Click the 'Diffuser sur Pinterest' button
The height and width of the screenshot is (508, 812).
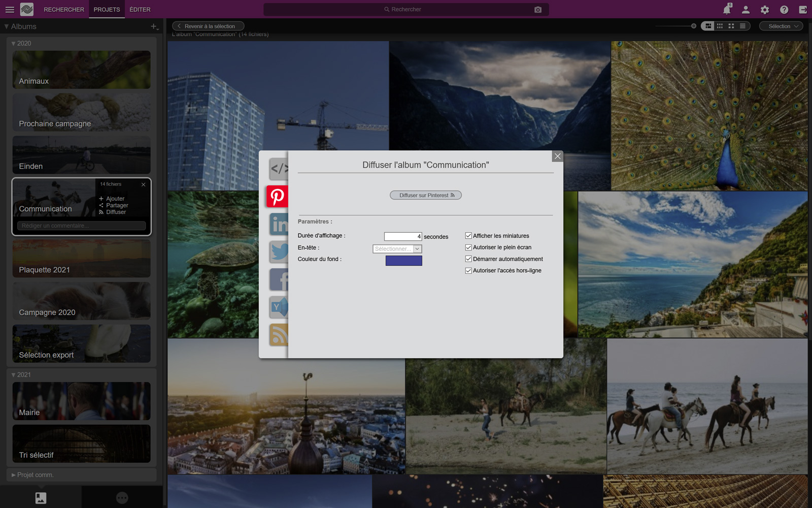[x=425, y=195]
